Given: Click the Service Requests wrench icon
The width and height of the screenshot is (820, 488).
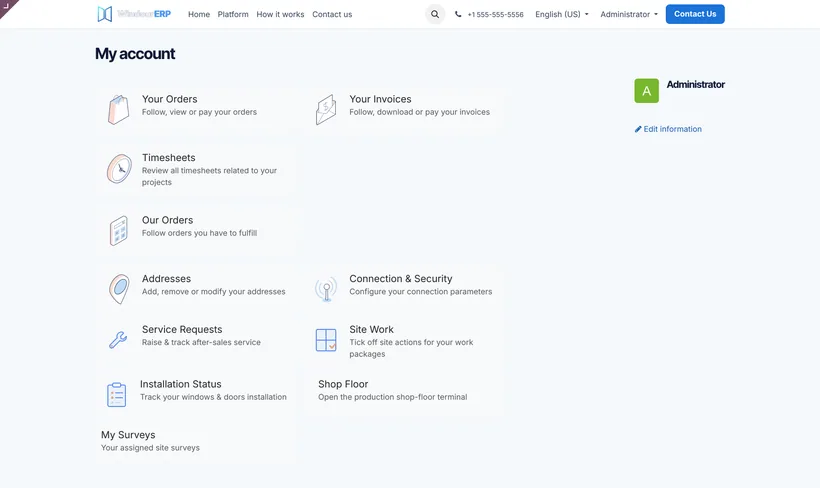Looking at the screenshot, I should tap(118, 339).
